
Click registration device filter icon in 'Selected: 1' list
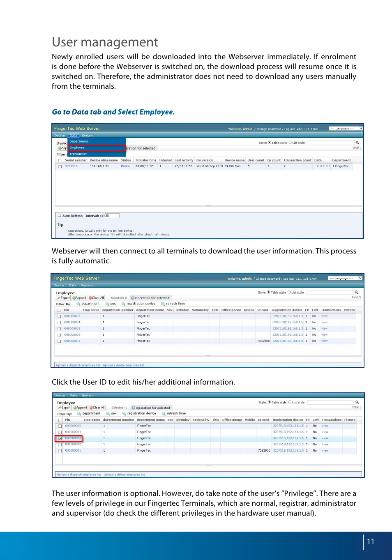[x=124, y=414]
